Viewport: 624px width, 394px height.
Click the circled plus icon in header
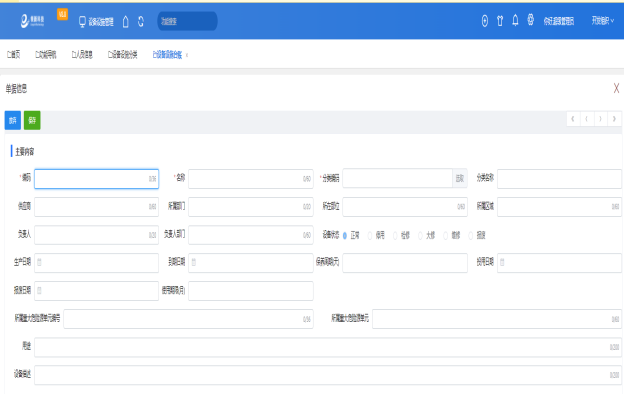click(485, 21)
